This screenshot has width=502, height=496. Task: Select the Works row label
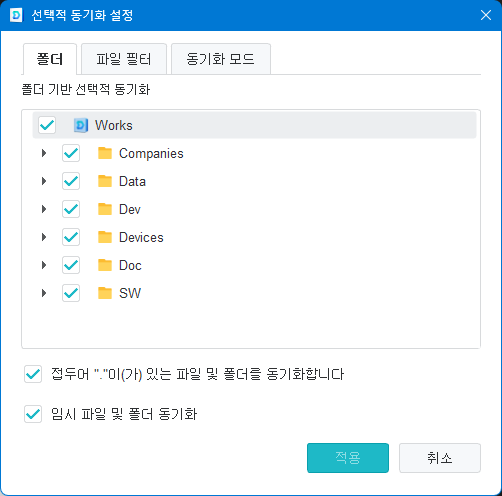coord(114,125)
